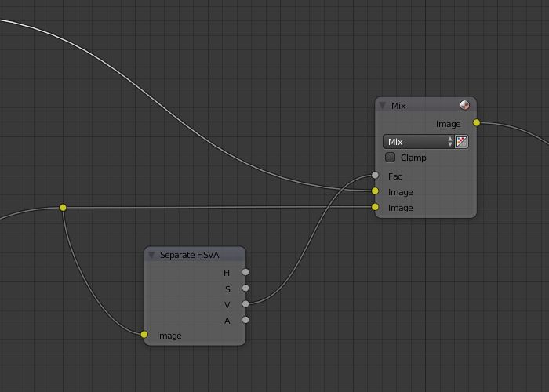549x392 pixels.
Task: Click the Fac input socket
Action: point(375,175)
